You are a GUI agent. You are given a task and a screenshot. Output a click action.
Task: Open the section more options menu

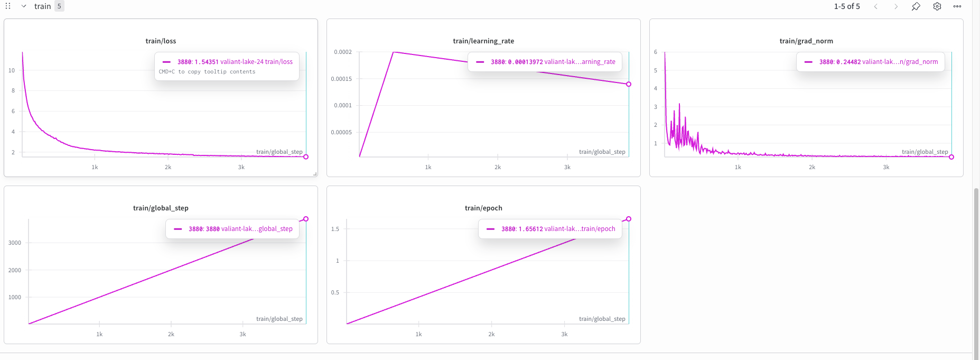pos(957,6)
